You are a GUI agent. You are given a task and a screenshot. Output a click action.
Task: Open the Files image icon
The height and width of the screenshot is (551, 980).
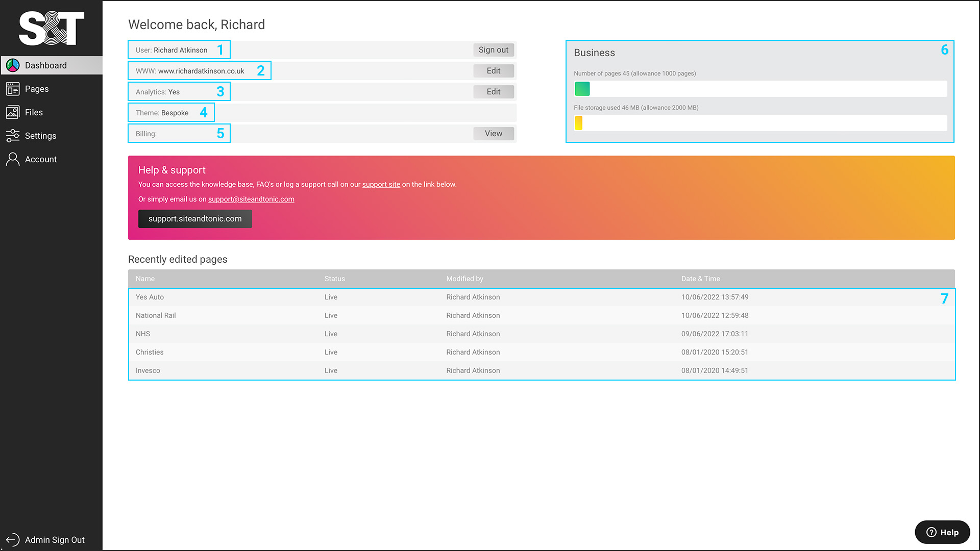click(13, 112)
